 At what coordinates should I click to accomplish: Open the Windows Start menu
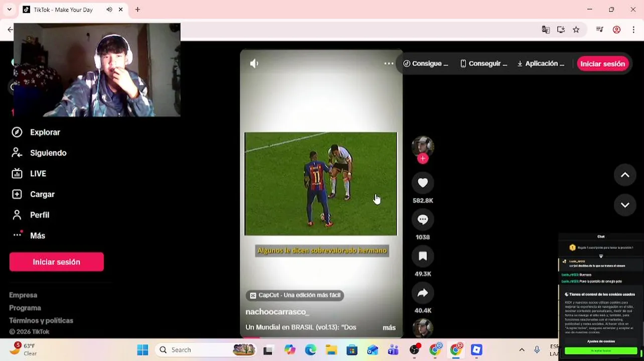pos(142,350)
